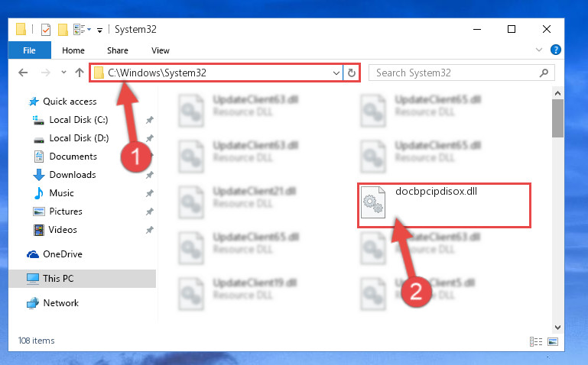Click the Properties quick access toolbar icon
This screenshot has height=365, width=588.
pyautogui.click(x=46, y=29)
